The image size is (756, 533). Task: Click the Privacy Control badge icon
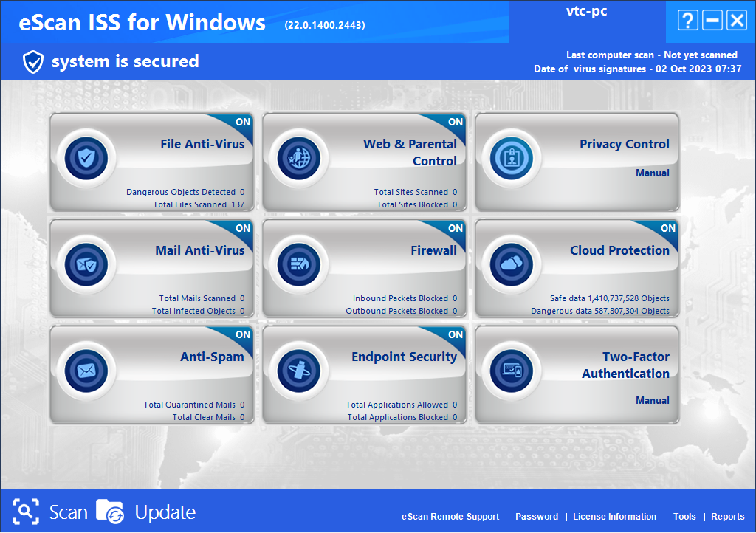pos(512,157)
